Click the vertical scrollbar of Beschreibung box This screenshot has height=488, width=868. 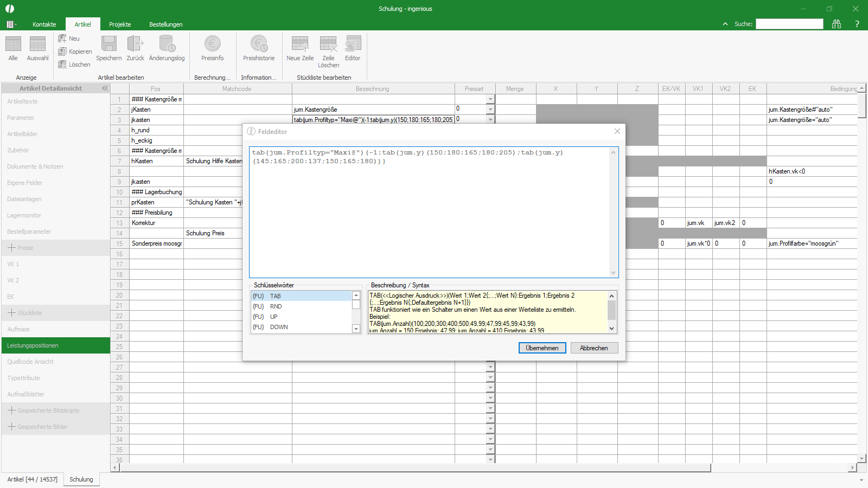point(612,312)
